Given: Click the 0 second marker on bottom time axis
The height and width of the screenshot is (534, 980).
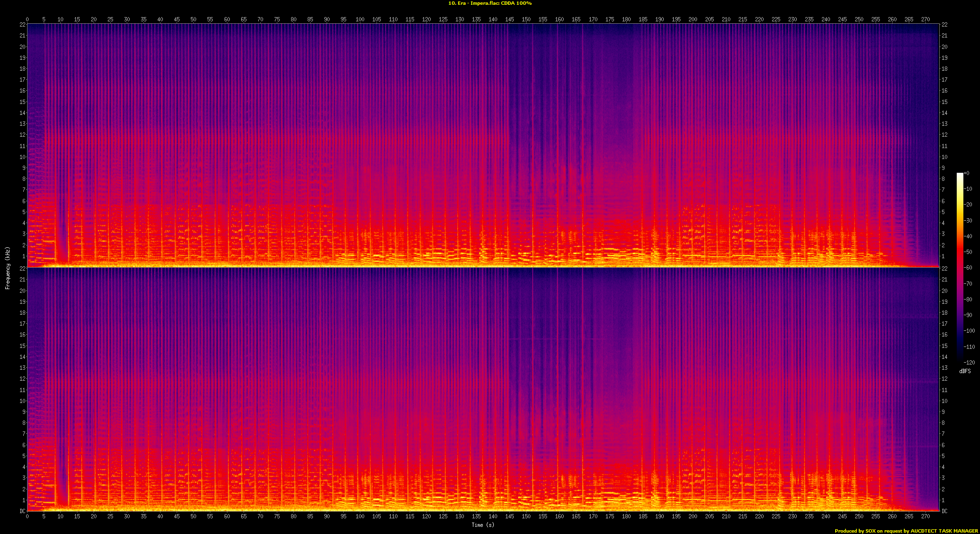Looking at the screenshot, I should [x=27, y=516].
